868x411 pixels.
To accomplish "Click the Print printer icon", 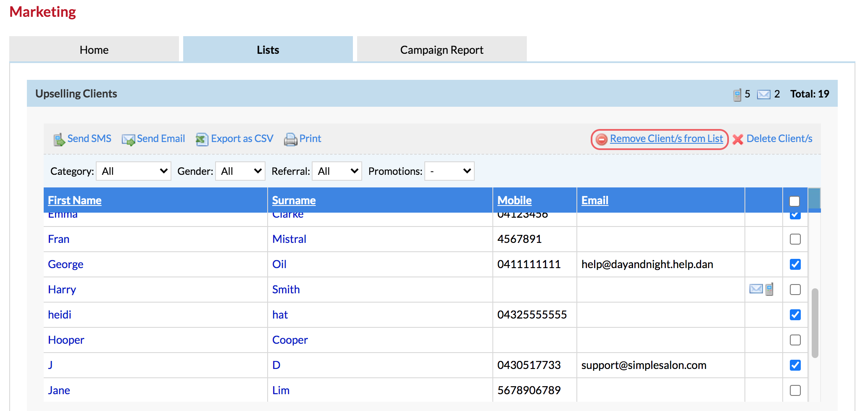I will point(290,139).
